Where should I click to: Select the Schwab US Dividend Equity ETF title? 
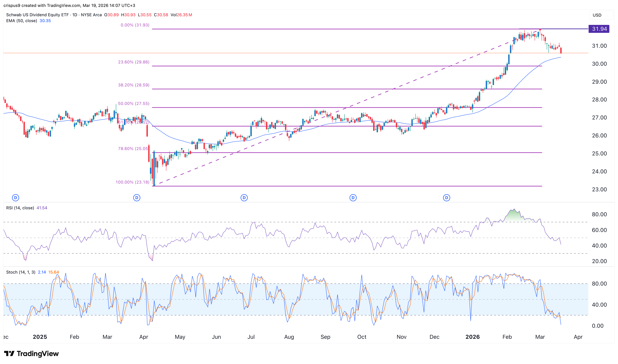[37, 15]
